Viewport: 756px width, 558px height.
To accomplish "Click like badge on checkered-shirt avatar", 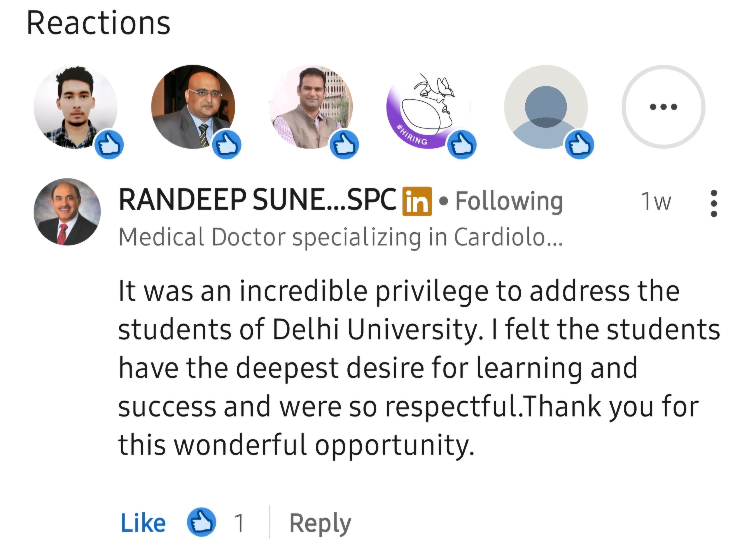I will pos(109,144).
